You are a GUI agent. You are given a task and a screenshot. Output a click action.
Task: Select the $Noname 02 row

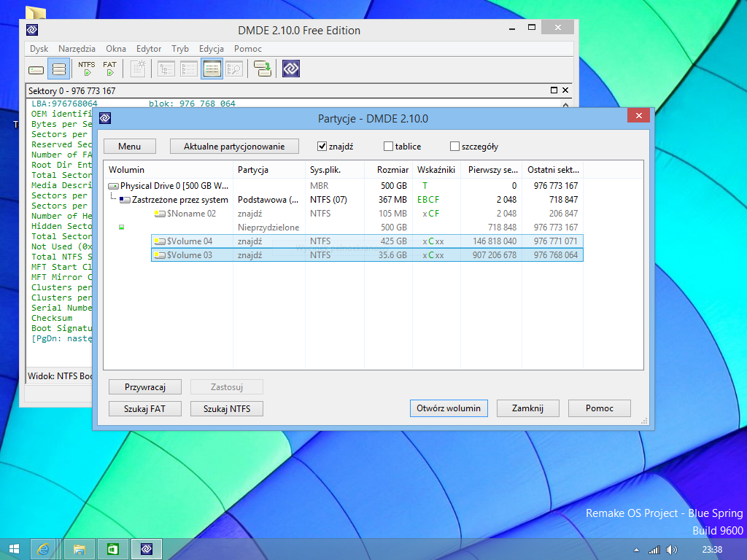344,214
